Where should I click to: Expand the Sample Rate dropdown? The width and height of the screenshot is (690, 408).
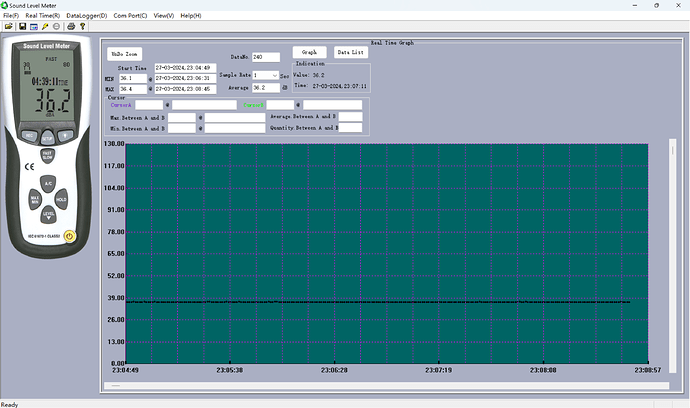click(274, 76)
